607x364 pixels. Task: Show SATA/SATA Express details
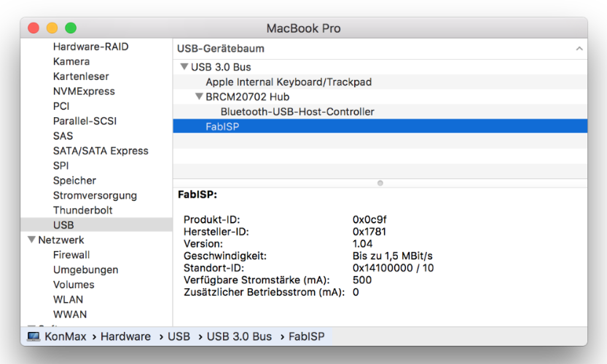101,151
